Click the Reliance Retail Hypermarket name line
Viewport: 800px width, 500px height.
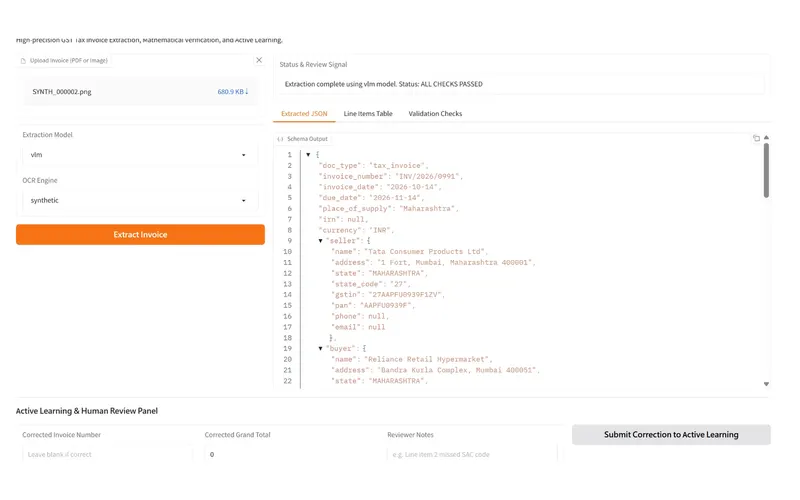tap(412, 360)
